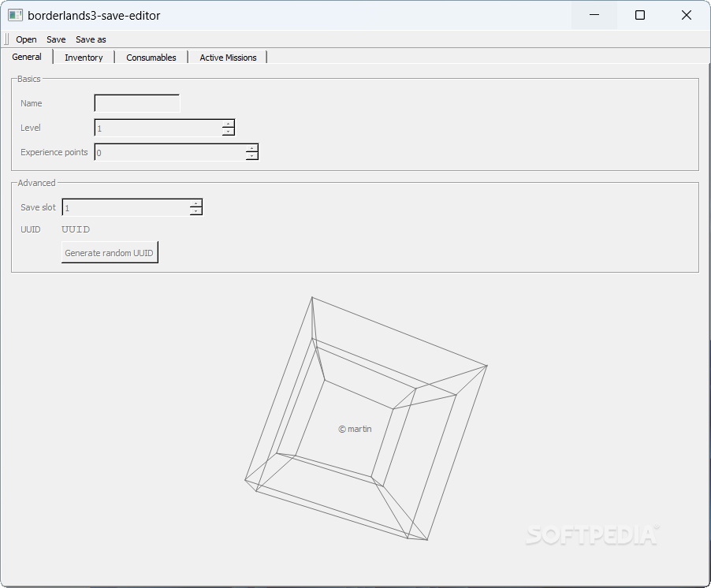Click the UUID value text
The width and height of the screenshot is (711, 588).
point(76,229)
